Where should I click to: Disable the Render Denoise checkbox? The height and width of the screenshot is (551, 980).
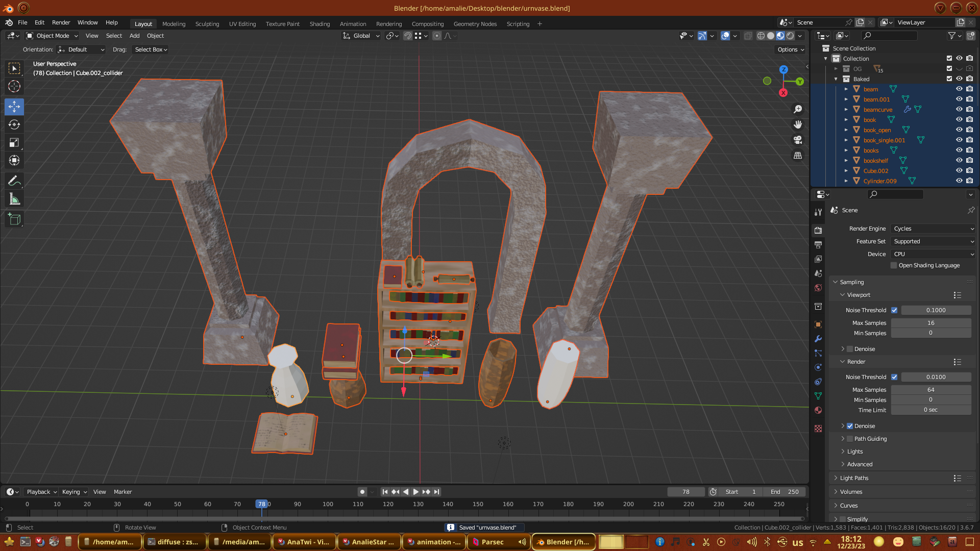tap(850, 426)
